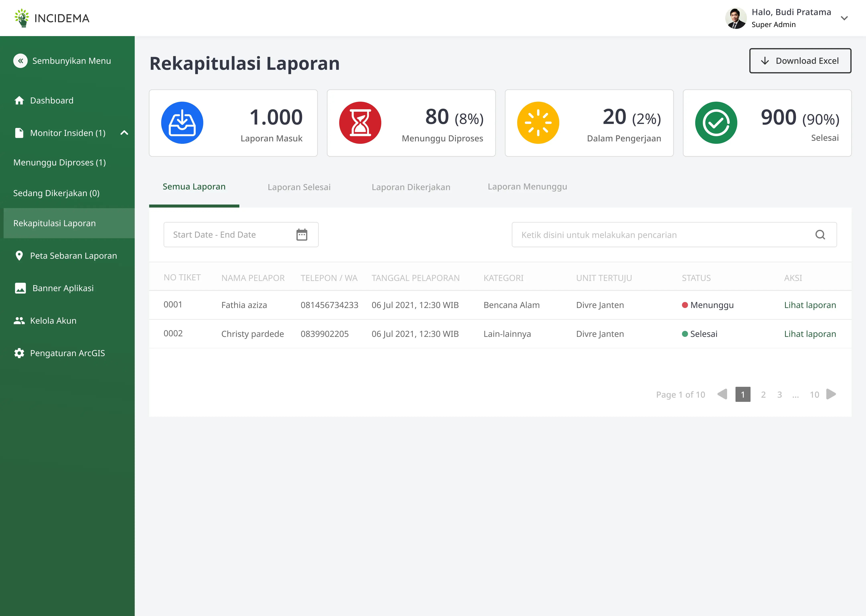The height and width of the screenshot is (616, 866).
Task: Click the Menunggu status cell
Action: coord(707,305)
